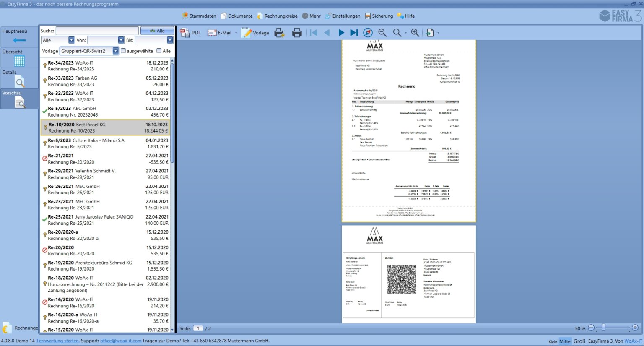The image size is (644, 346).
Task: Click the compass navigation icon
Action: (368, 33)
